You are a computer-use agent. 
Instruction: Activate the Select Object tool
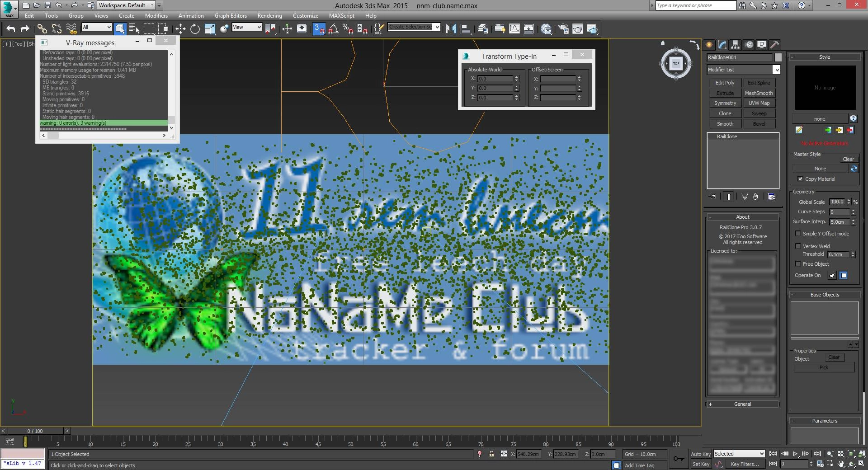point(120,29)
